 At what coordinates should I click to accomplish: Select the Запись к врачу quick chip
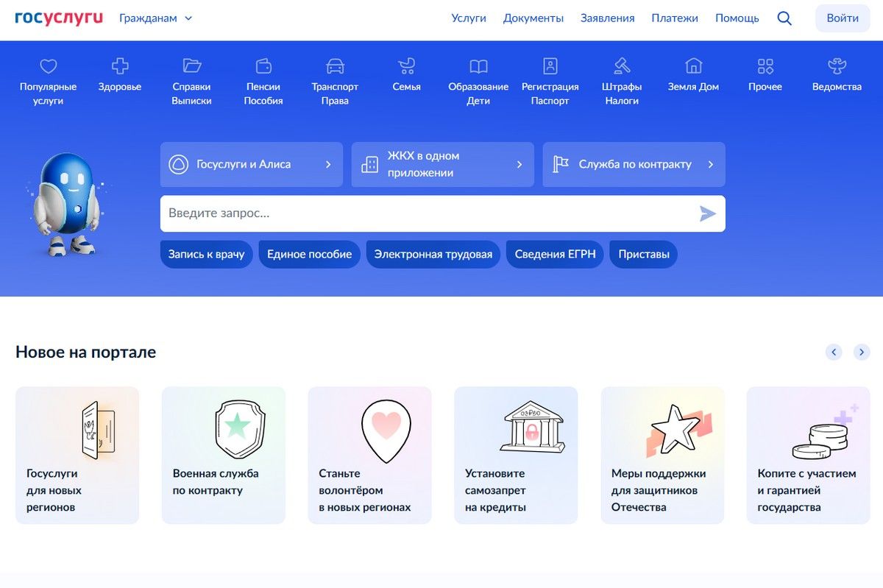(207, 255)
